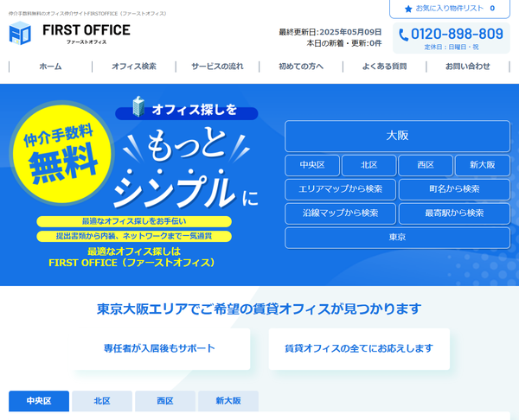Screen dimensions: 519x420
Task: Open よくある質問 menu item
Action: pos(384,67)
